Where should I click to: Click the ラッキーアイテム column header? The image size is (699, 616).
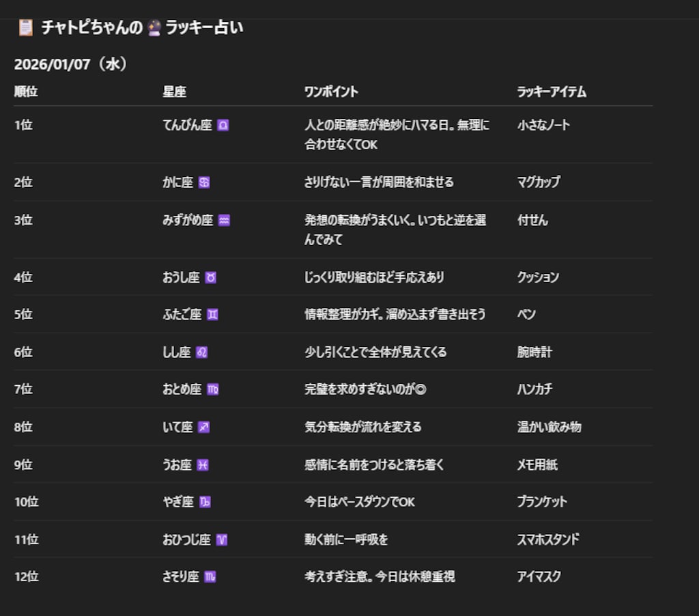[x=550, y=92]
